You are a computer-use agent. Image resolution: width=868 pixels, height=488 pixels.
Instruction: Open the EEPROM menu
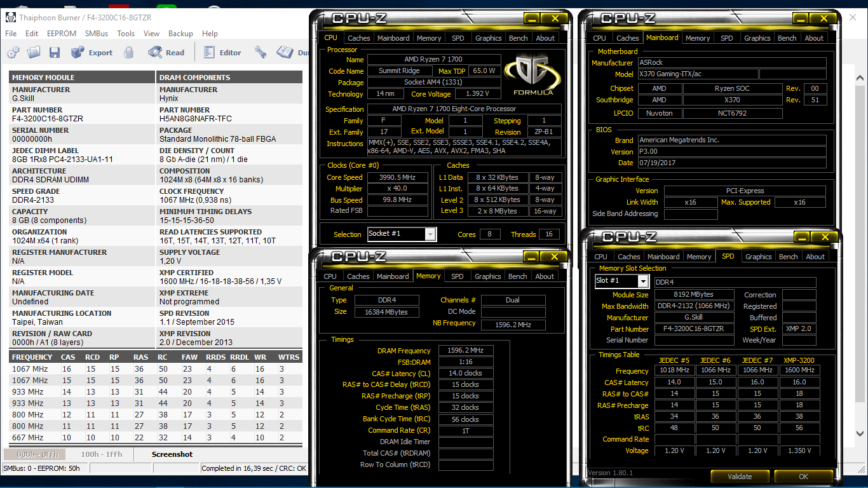tap(62, 34)
